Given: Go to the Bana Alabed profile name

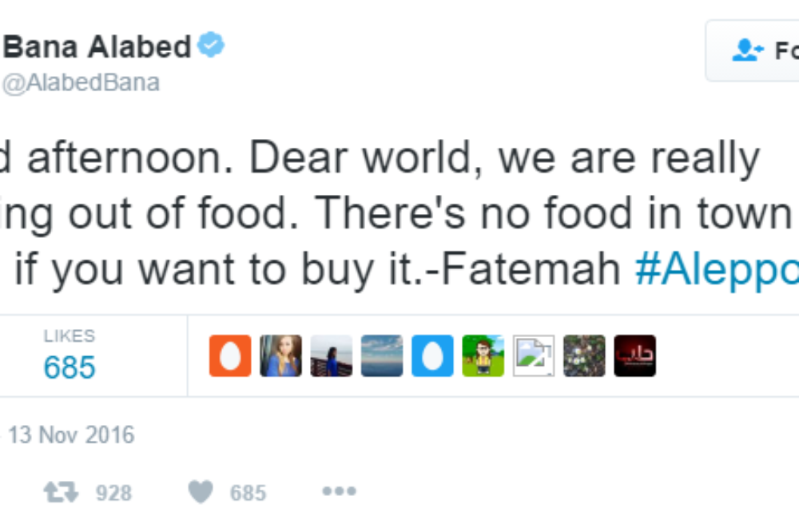Looking at the screenshot, I should 97,47.
